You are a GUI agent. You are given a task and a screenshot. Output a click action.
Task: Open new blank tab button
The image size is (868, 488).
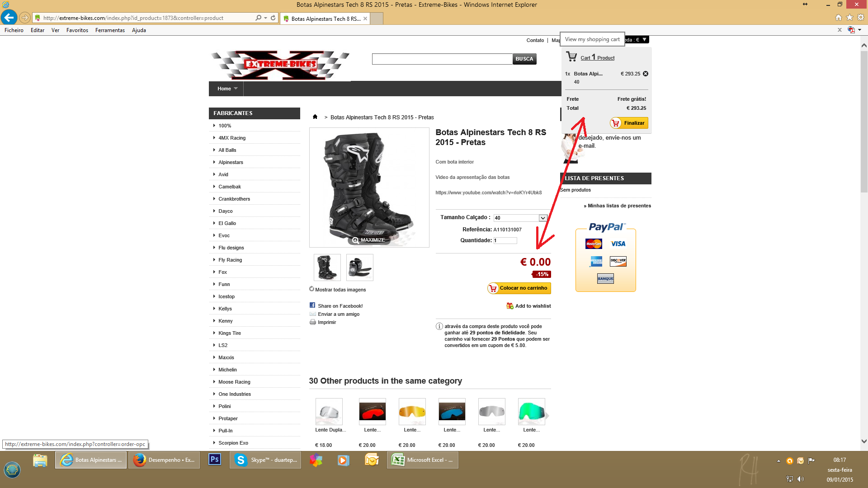(377, 19)
